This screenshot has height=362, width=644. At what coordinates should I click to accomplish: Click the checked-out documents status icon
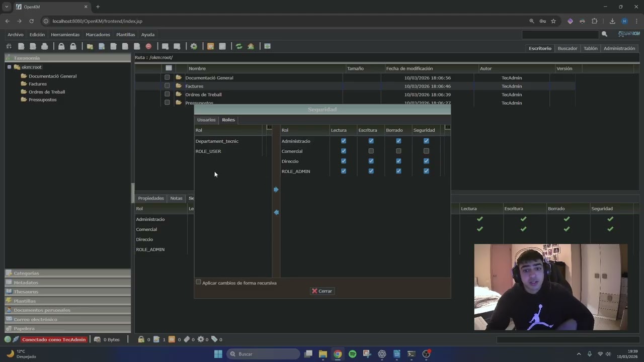point(156,339)
